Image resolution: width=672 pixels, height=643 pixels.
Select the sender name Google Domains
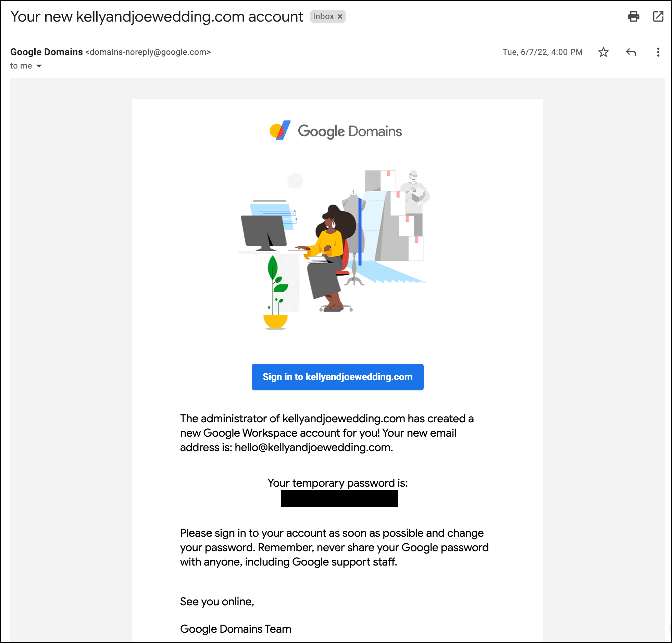point(47,52)
